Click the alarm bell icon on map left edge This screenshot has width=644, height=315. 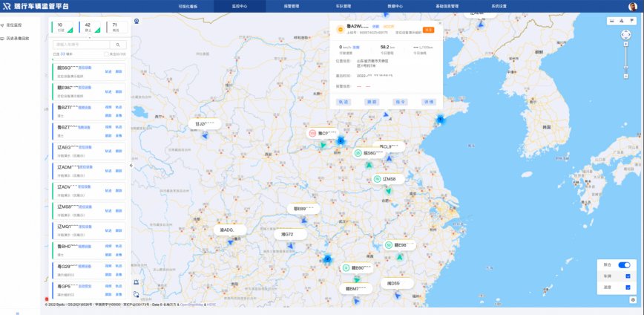(x=136, y=282)
